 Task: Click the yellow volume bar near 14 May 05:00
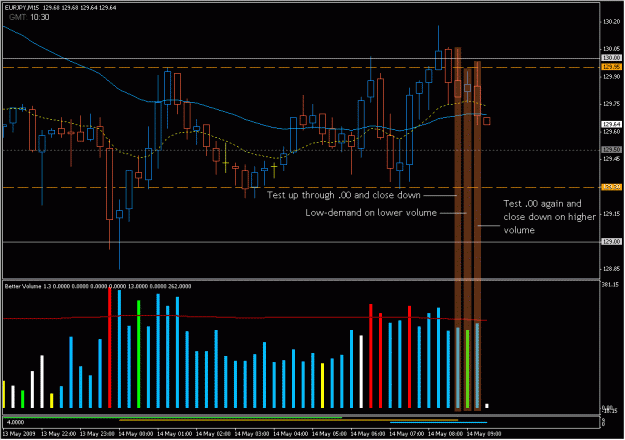[x=322, y=385]
